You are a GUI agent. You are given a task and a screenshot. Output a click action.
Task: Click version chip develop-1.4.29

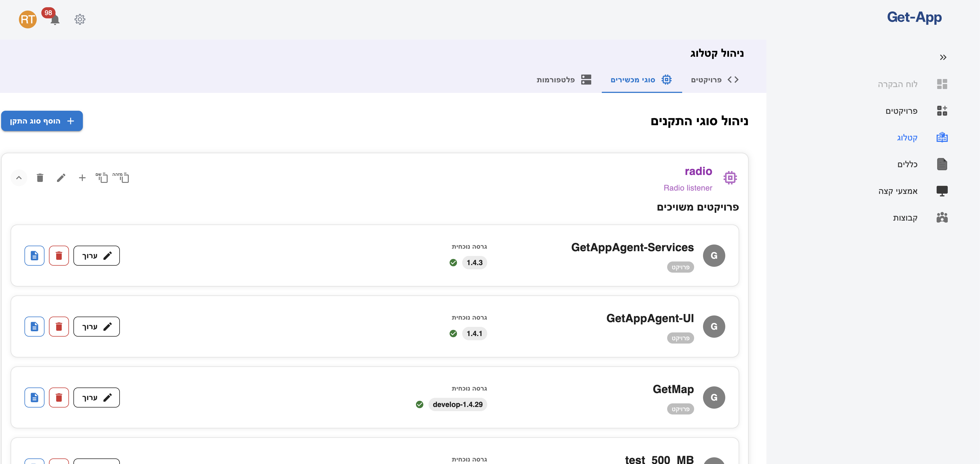point(458,404)
